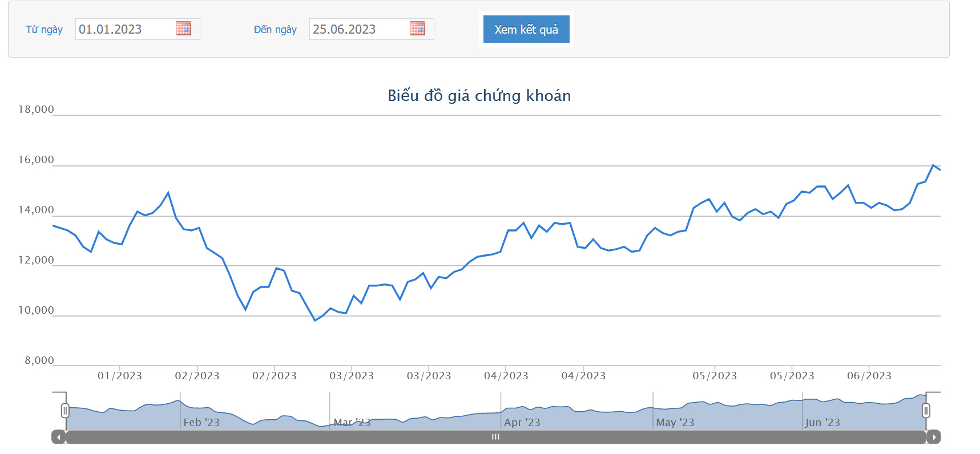Click the navigator scrollbar grip center
Screen dimensions: 980x454
click(495, 437)
